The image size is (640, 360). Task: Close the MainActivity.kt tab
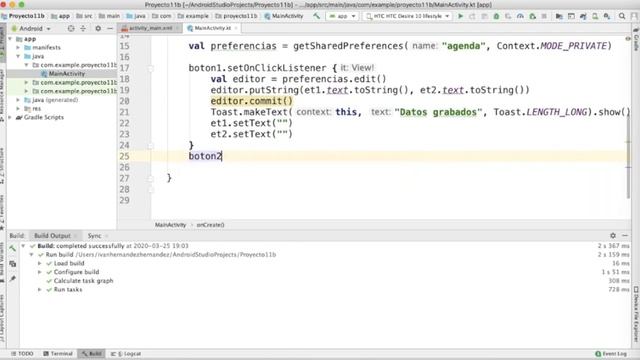(236, 28)
